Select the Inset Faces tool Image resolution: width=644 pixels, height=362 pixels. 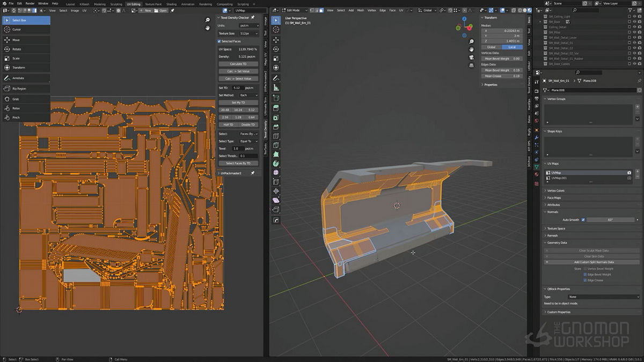point(276,117)
